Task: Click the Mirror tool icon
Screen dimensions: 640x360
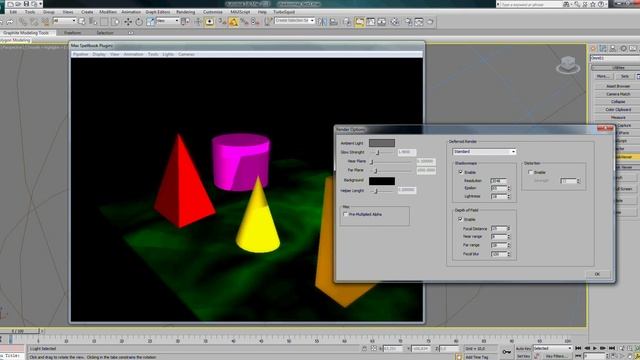Action: [322, 22]
